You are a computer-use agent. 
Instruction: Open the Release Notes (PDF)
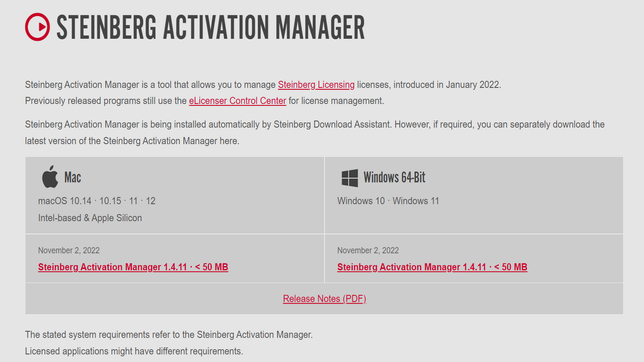pos(325,299)
